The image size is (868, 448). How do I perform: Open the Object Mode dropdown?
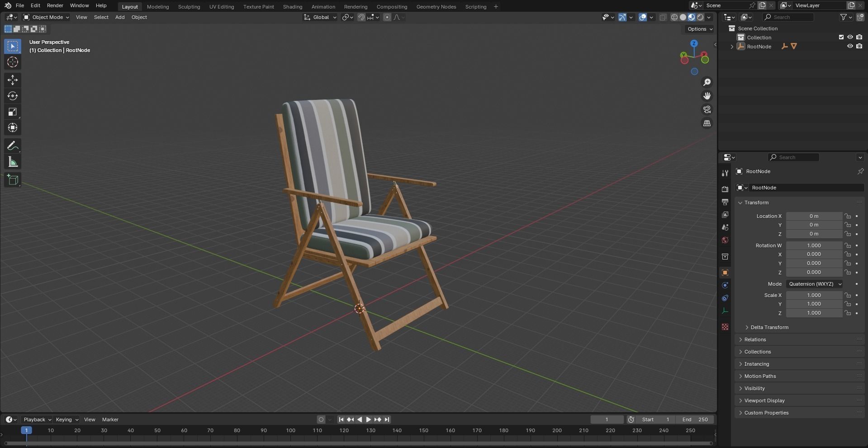46,17
